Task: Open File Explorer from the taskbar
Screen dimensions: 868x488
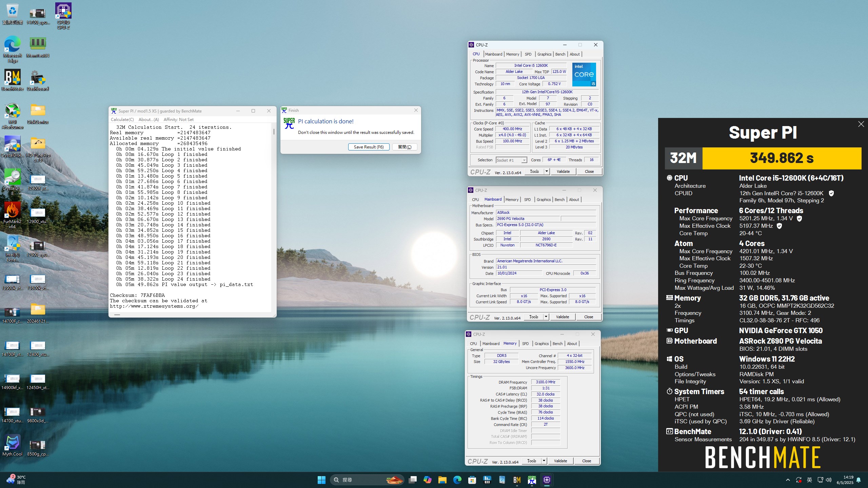Action: (x=442, y=480)
